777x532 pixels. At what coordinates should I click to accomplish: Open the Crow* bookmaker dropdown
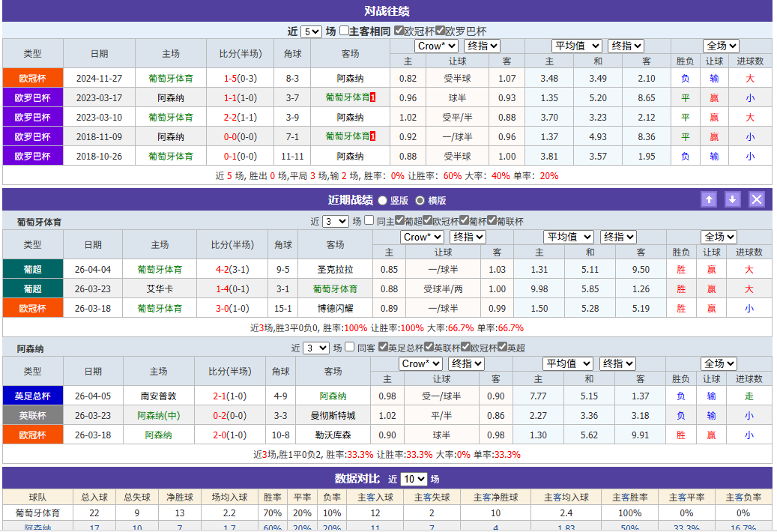coord(438,46)
